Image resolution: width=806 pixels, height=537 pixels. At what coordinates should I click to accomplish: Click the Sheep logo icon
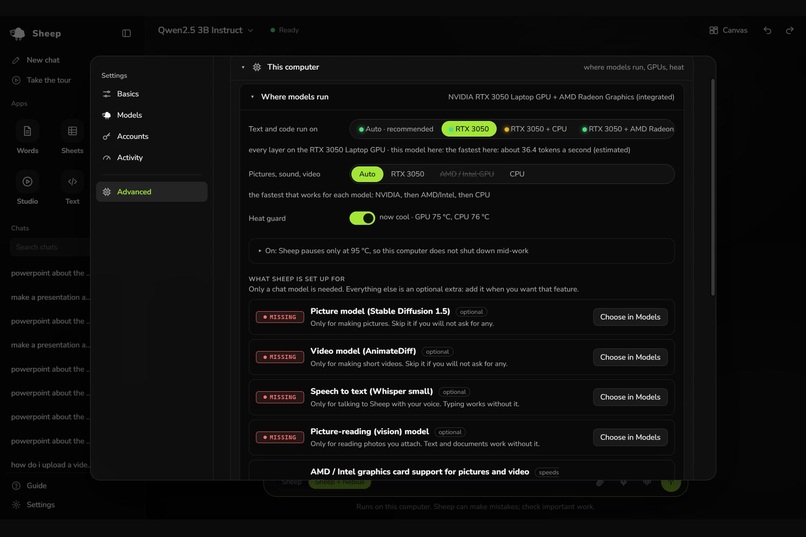17,33
